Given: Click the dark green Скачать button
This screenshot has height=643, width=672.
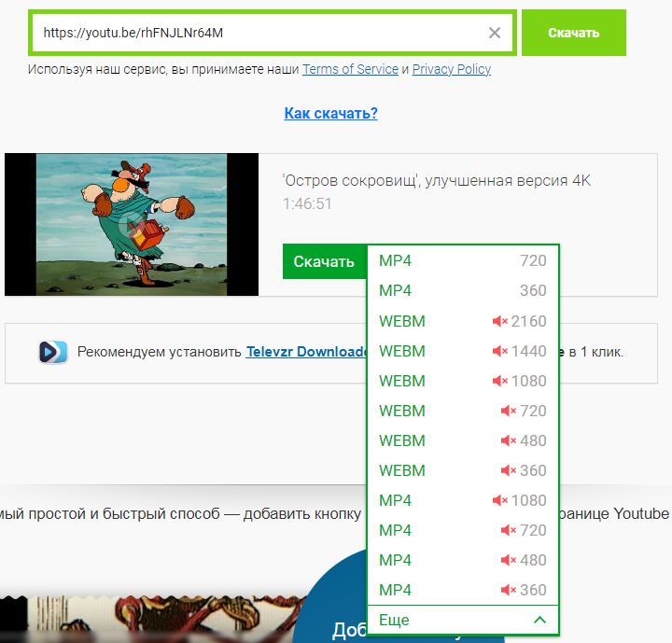Looking at the screenshot, I should click(324, 261).
